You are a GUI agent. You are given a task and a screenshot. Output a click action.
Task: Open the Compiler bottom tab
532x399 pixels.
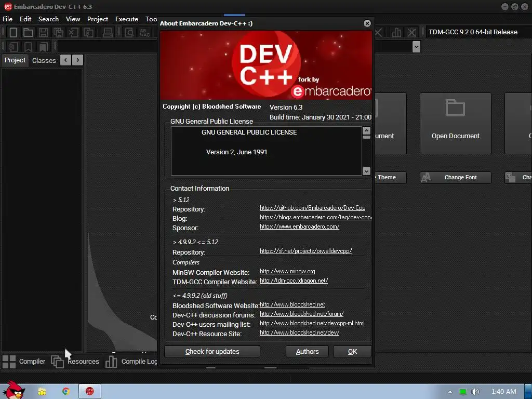[24, 362]
